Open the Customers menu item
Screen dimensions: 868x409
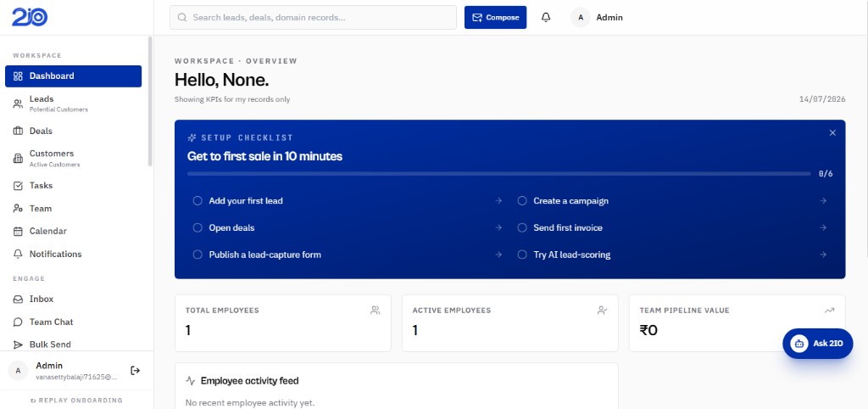(73, 158)
